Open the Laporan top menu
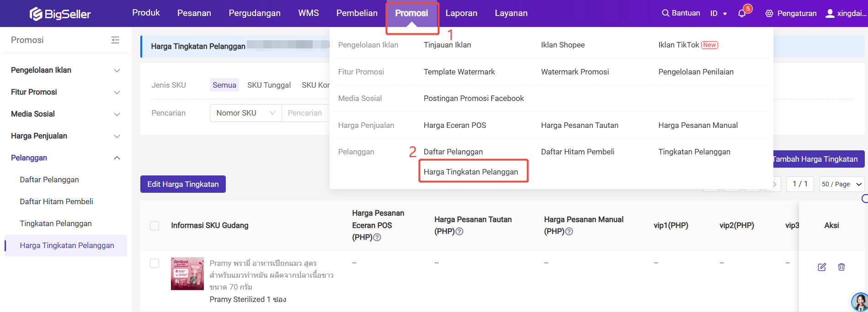Image resolution: width=868 pixels, height=312 pixels. click(461, 13)
